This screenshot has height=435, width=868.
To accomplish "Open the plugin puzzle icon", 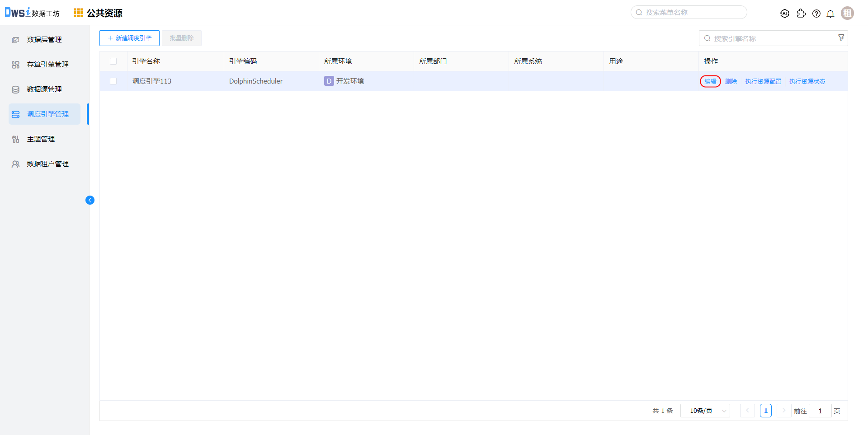I will tap(801, 14).
